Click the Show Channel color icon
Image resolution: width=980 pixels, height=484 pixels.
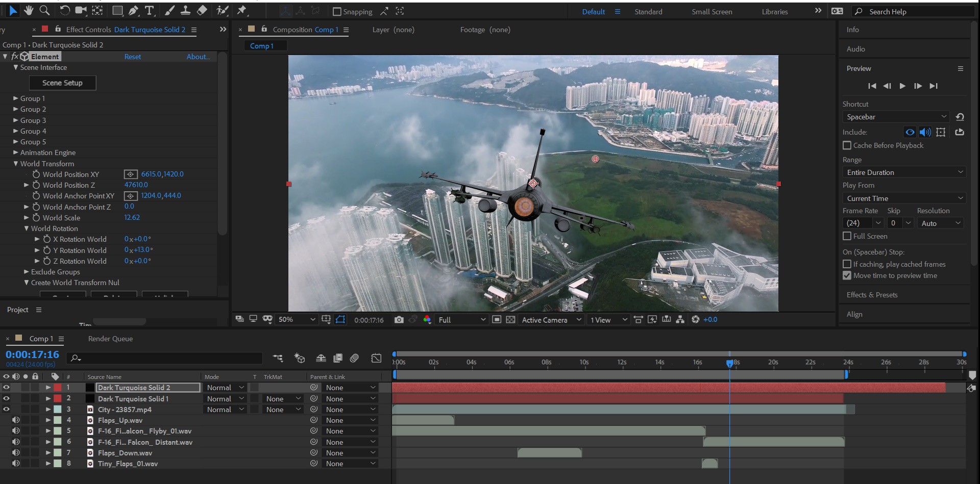click(427, 320)
